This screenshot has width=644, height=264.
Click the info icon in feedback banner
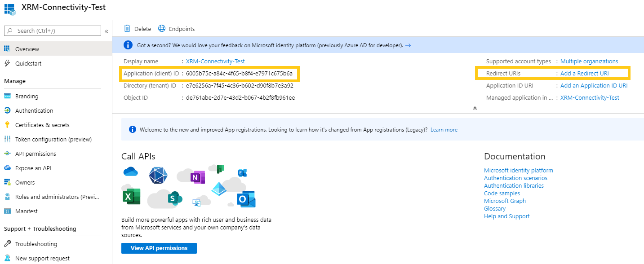(129, 45)
